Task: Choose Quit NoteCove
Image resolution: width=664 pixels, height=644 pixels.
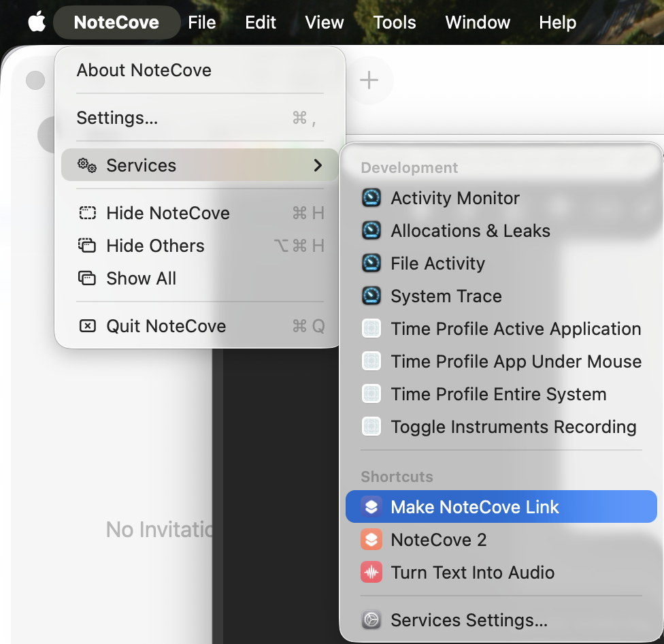Action: coord(200,326)
